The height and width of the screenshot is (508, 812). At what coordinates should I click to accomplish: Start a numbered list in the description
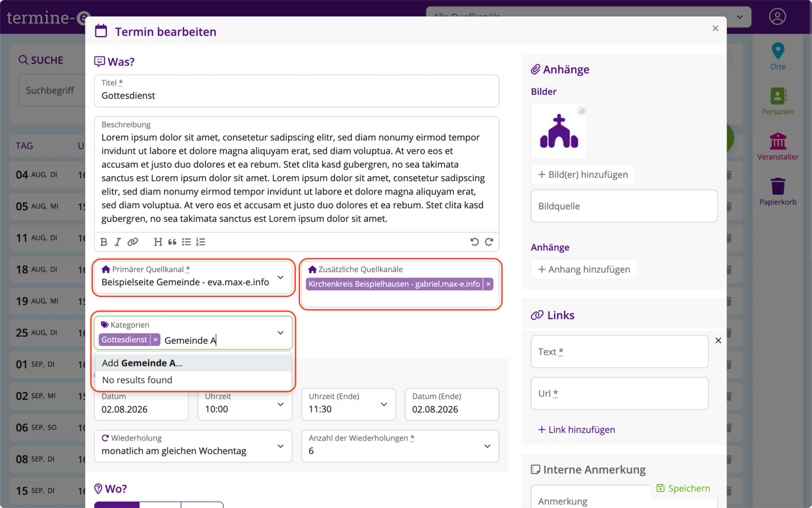point(201,242)
